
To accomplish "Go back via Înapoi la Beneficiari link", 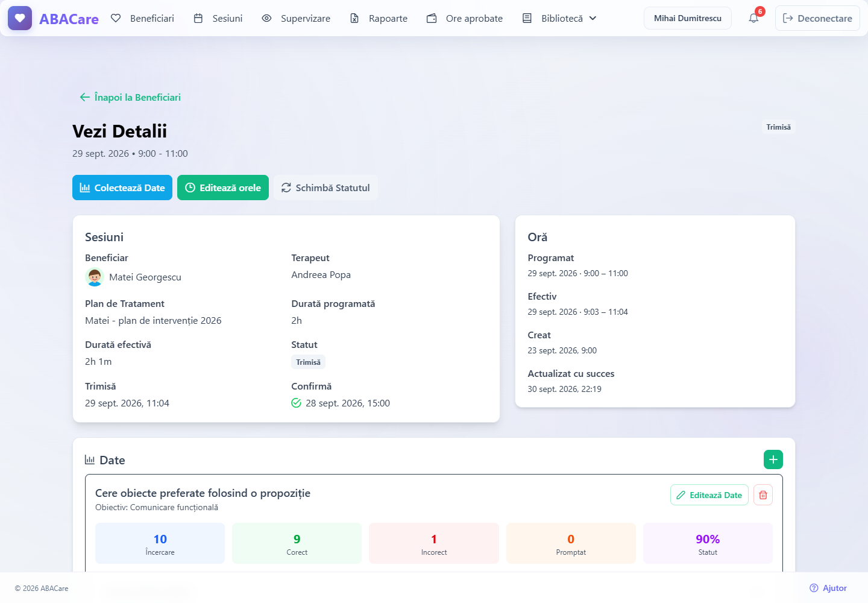I will click(130, 97).
